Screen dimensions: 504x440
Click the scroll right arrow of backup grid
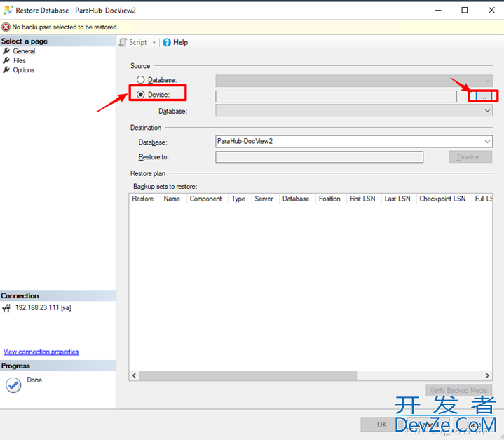[x=487, y=375]
